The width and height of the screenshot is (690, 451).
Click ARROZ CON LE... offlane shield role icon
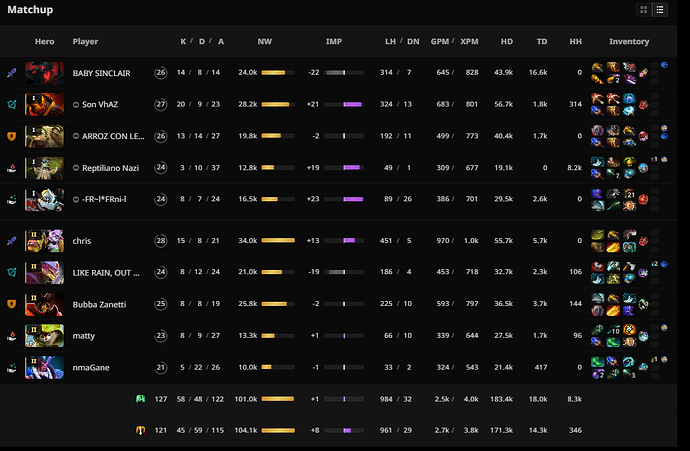tap(12, 136)
